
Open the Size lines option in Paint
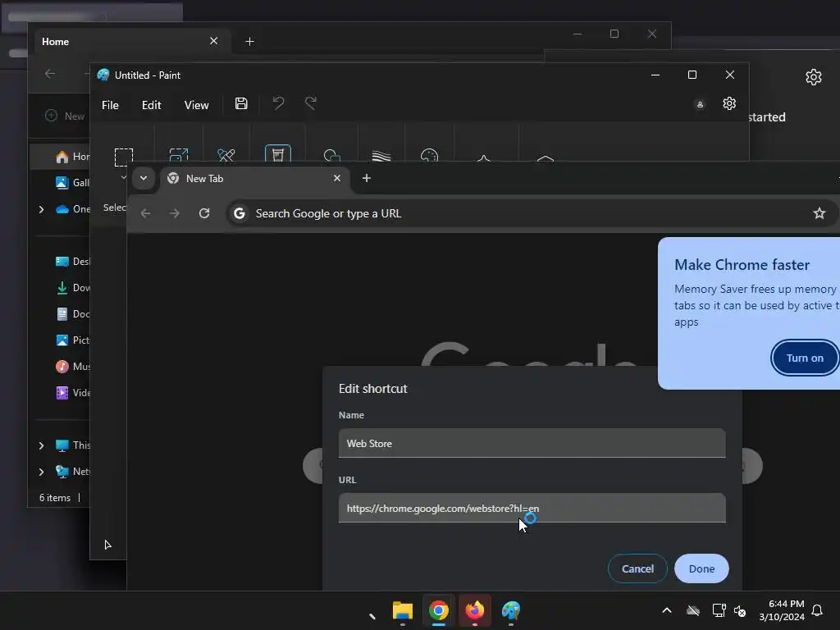381,155
